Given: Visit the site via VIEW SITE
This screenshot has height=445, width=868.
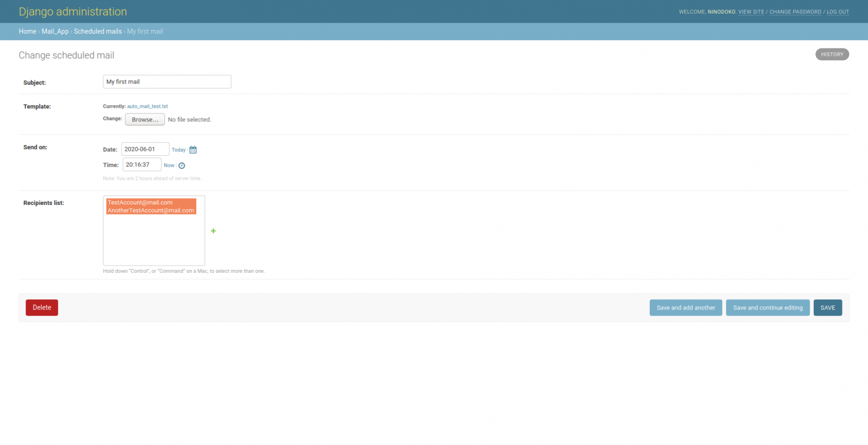Looking at the screenshot, I should (x=751, y=11).
